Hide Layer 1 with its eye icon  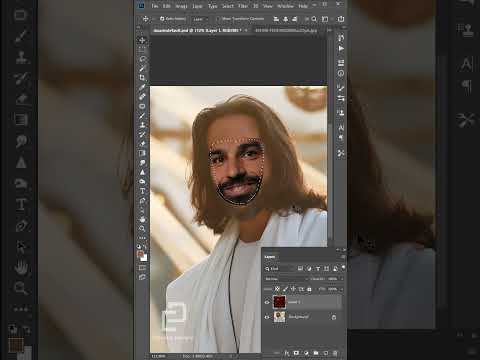pos(267,302)
